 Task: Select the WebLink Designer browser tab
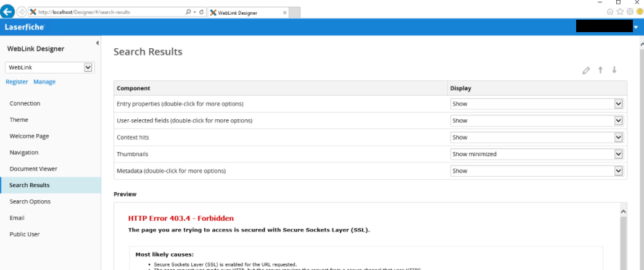(x=249, y=13)
